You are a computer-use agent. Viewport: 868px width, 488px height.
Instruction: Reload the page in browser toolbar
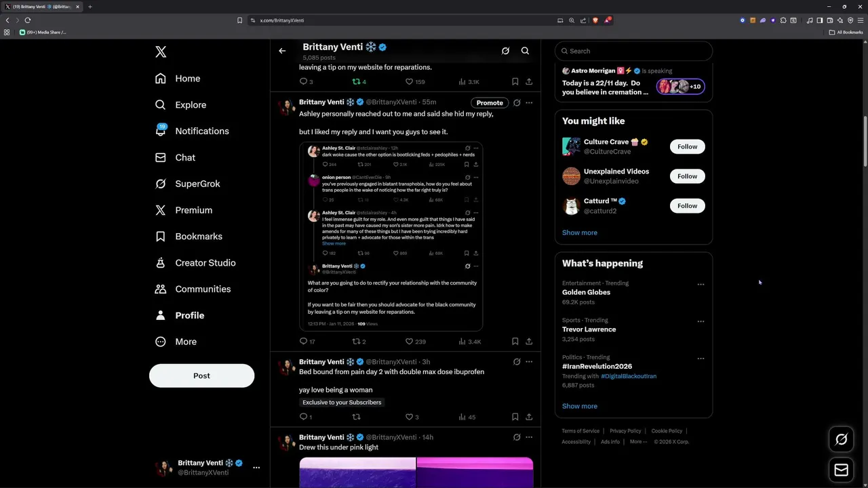28,20
